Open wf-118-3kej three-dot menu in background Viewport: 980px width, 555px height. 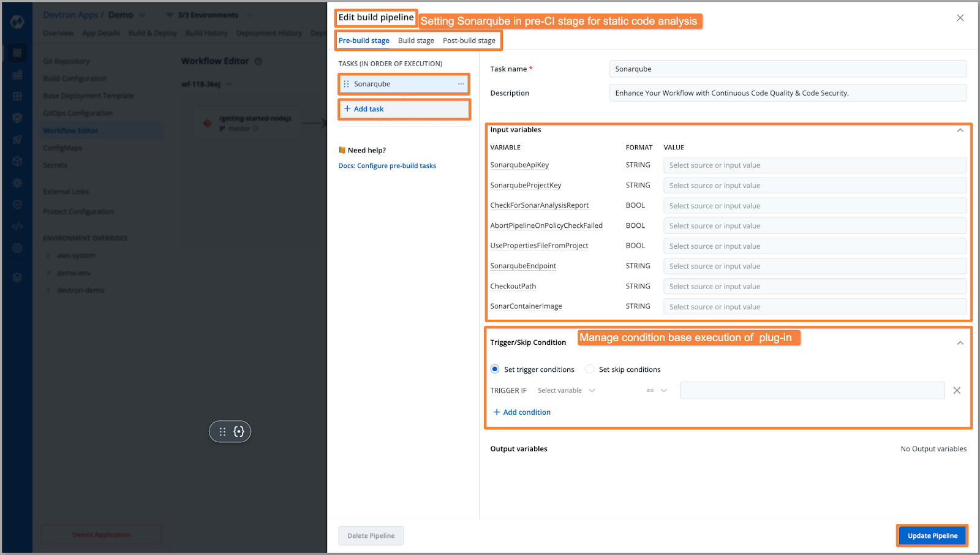pos(230,84)
